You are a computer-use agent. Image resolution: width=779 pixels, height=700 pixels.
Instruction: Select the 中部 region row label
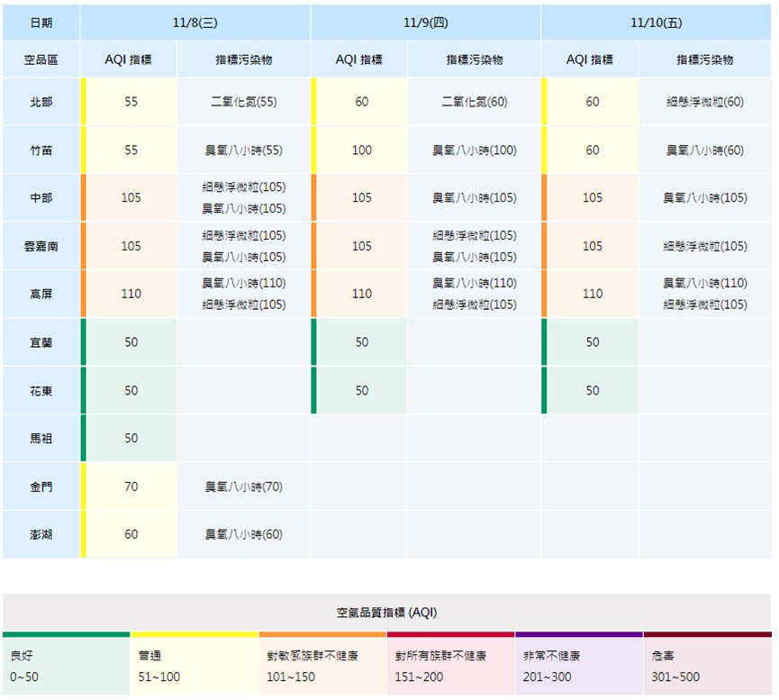[41, 197]
